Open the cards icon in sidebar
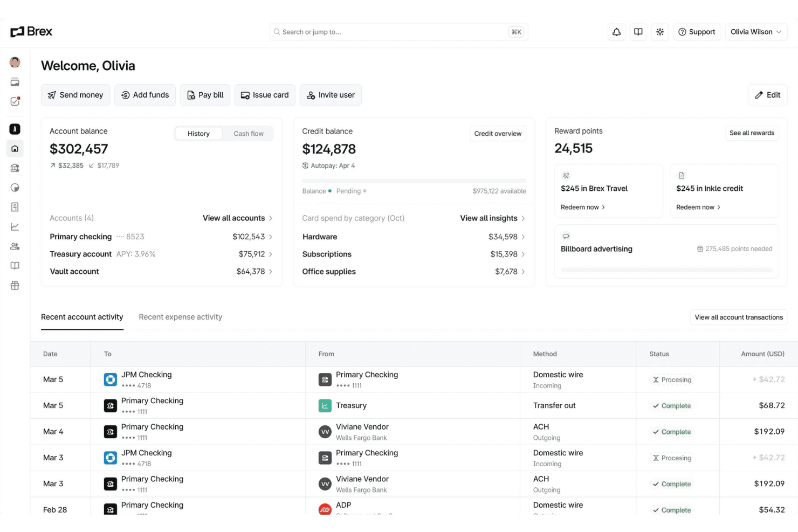The height and width of the screenshot is (532, 798). pyautogui.click(x=15, y=82)
